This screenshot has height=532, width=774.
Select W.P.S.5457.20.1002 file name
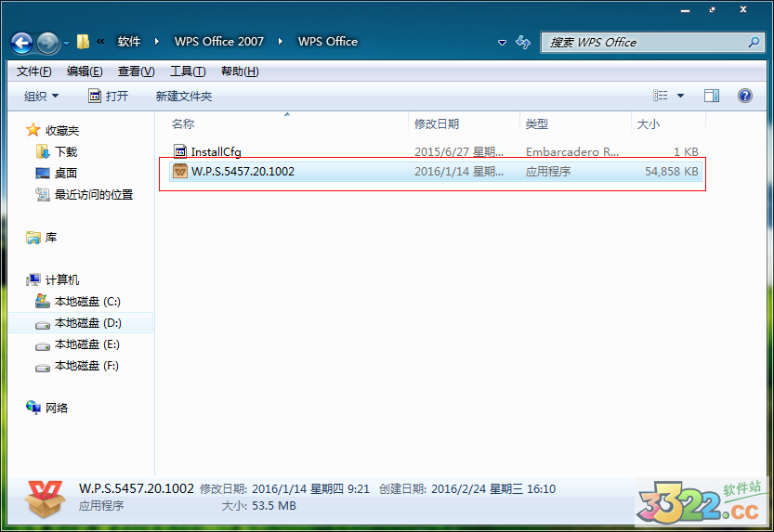243,171
